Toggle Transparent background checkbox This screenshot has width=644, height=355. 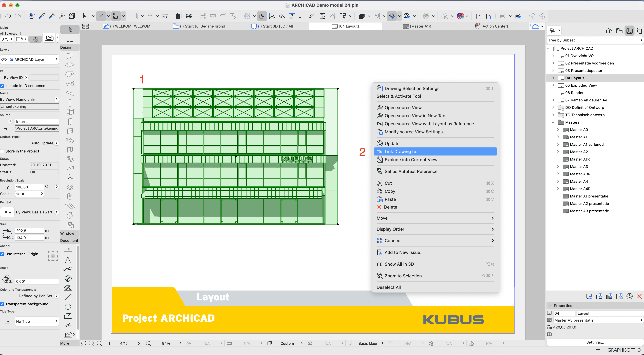click(2, 304)
